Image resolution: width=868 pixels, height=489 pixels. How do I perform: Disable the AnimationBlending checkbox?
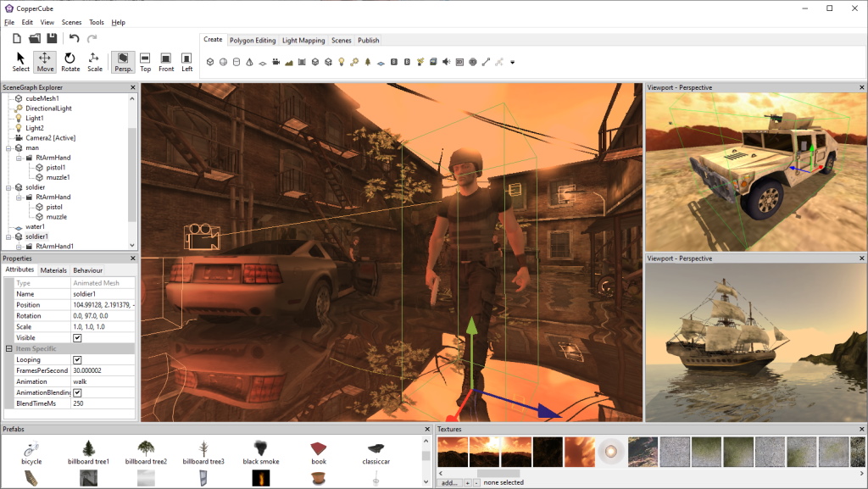[77, 392]
